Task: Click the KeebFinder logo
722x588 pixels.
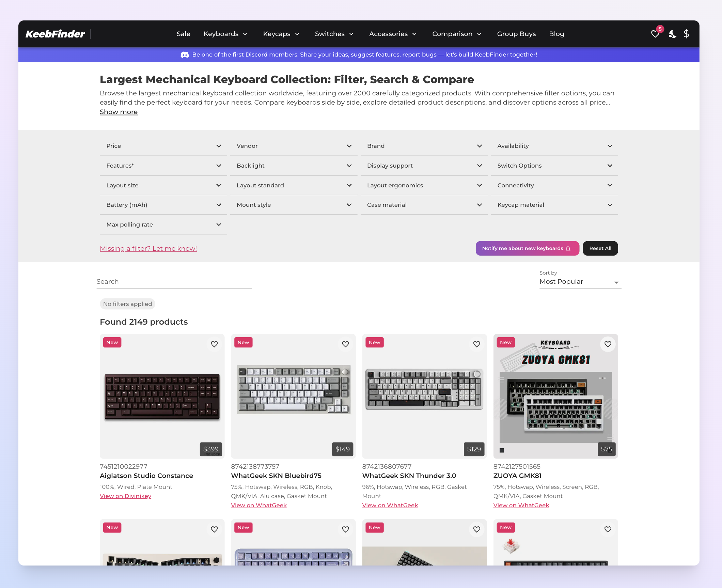Action: [55, 34]
